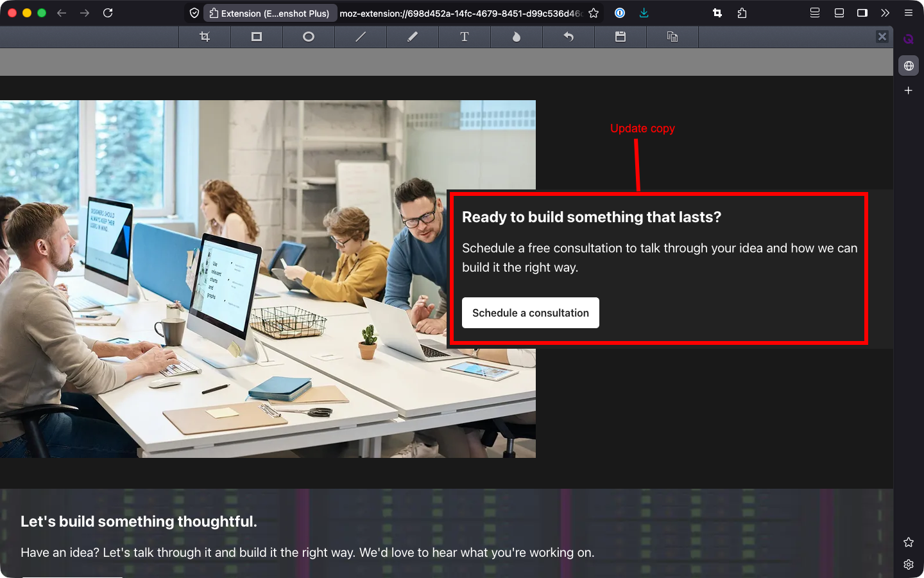Focus the moz-extension address bar URL
924x578 pixels.
coord(461,13)
